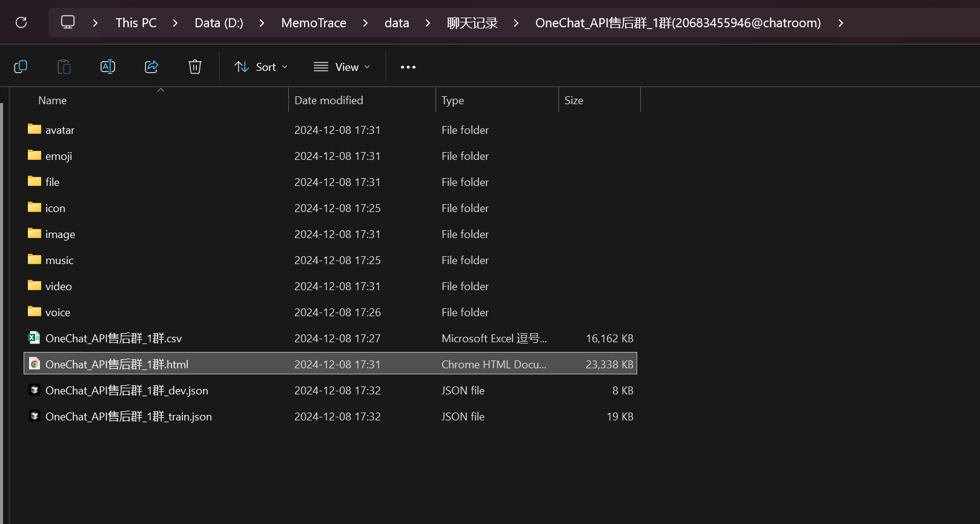Click the Share toolbar icon
The width and height of the screenshot is (980, 524).
151,67
